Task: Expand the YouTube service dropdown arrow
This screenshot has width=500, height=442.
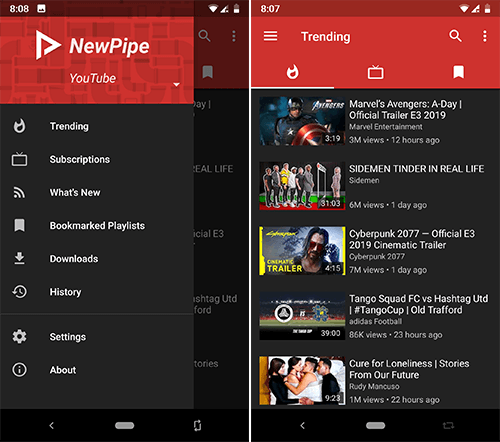Action: [177, 85]
